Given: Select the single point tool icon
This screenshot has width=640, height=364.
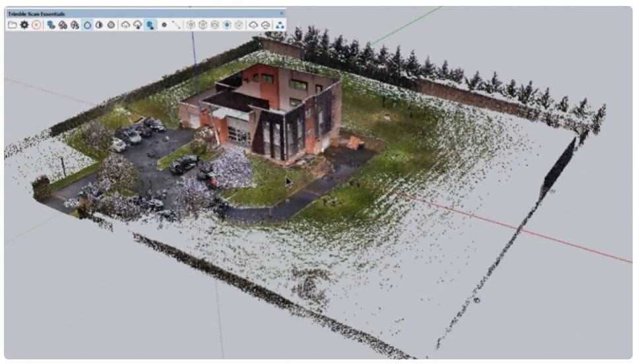Looking at the screenshot, I should (164, 25).
